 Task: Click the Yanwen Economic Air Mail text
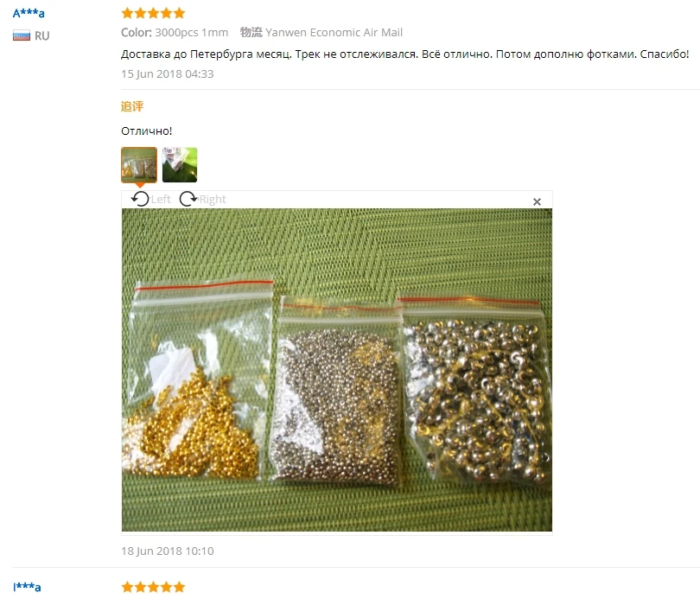[334, 32]
